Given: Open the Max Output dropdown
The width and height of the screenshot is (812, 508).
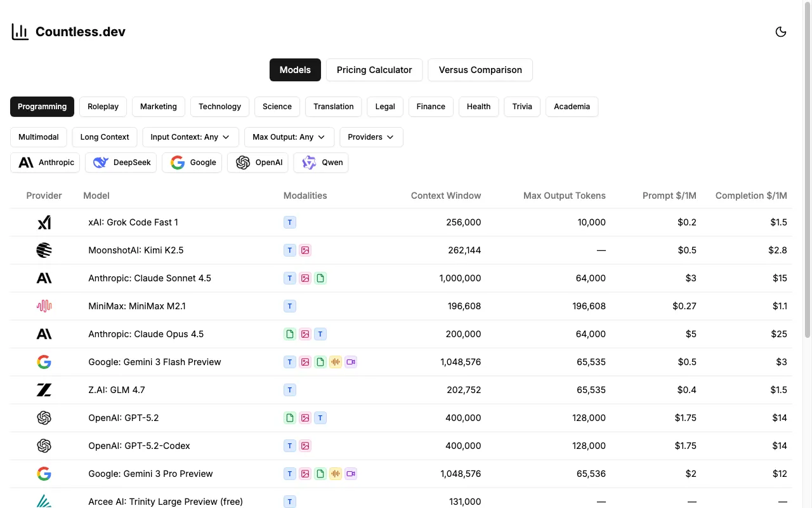Looking at the screenshot, I should click(x=289, y=137).
